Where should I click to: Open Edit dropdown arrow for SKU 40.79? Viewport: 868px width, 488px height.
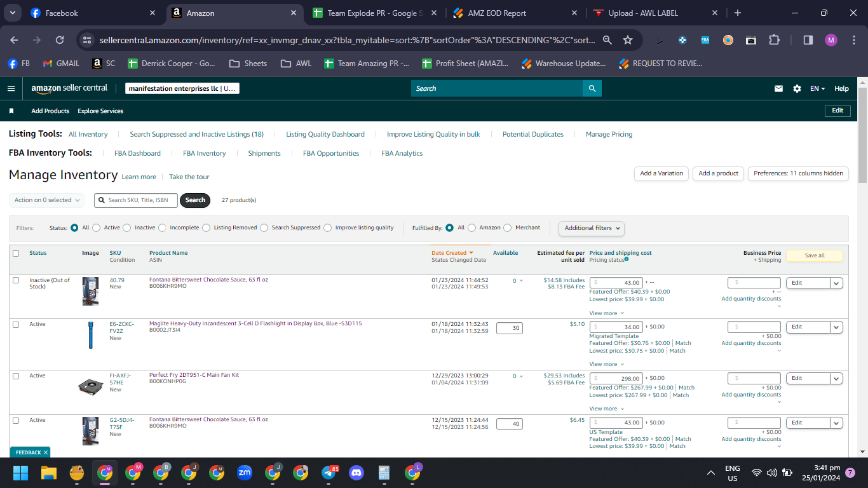pos(837,283)
